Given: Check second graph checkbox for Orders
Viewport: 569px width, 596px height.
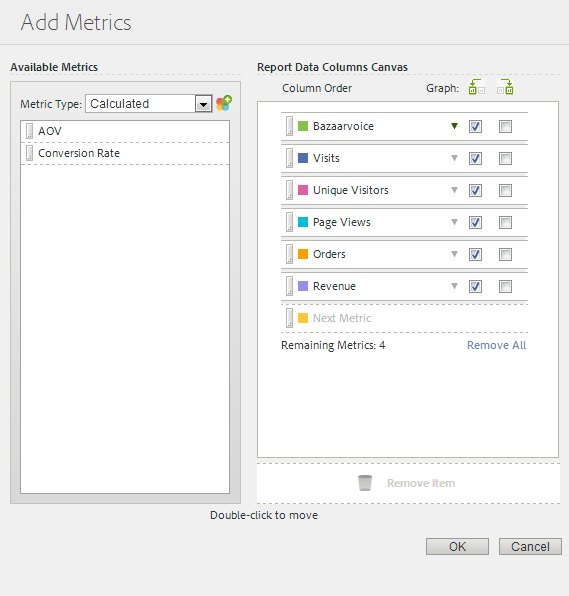Looking at the screenshot, I should coord(505,254).
